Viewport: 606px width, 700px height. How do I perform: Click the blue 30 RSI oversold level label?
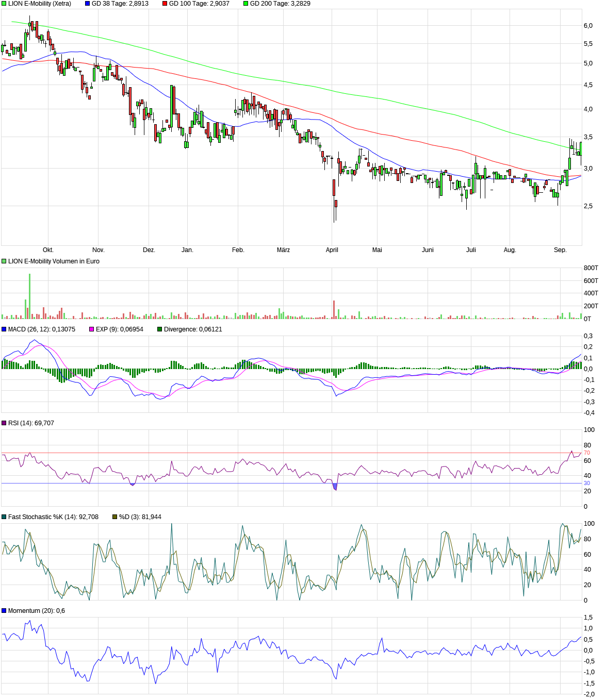click(x=587, y=484)
